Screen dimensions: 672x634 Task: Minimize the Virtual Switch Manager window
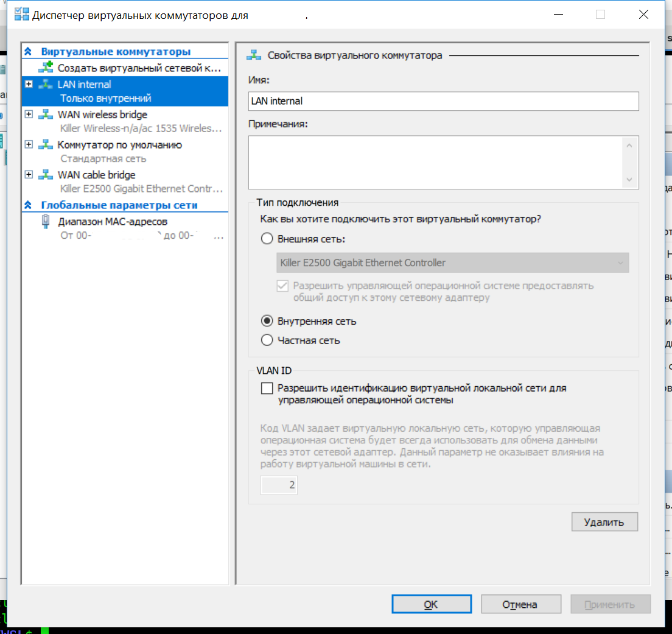558,15
